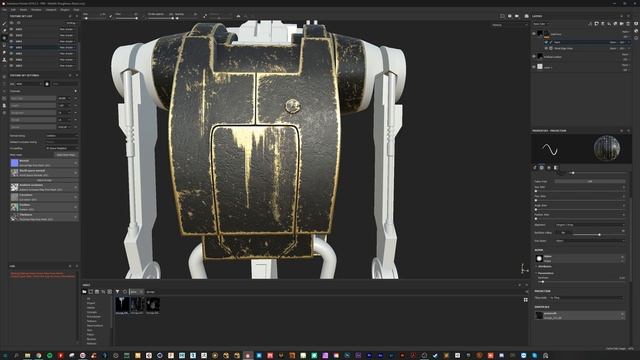Select the Polygon Fill tool
The height and width of the screenshot is (360, 640).
(4, 45)
